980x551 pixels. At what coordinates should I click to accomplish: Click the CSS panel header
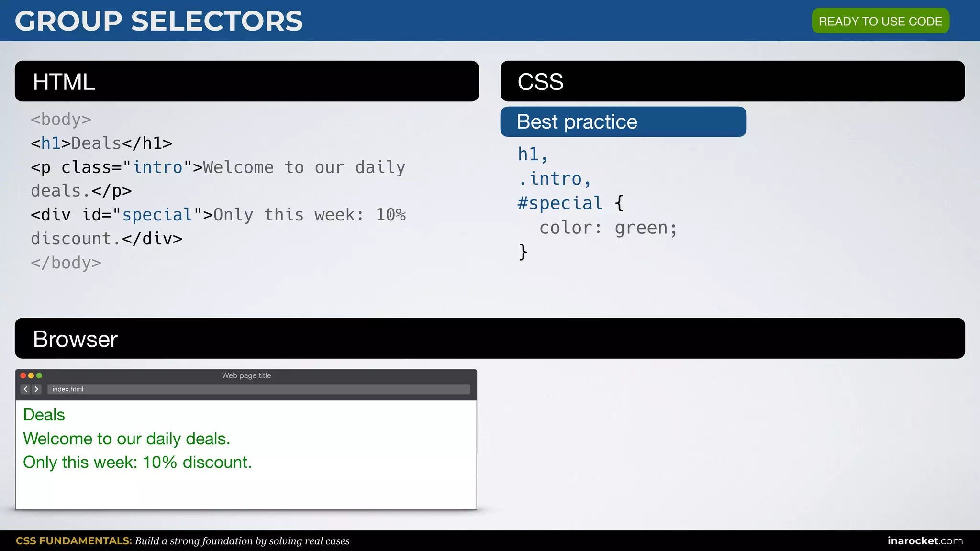pyautogui.click(x=733, y=81)
